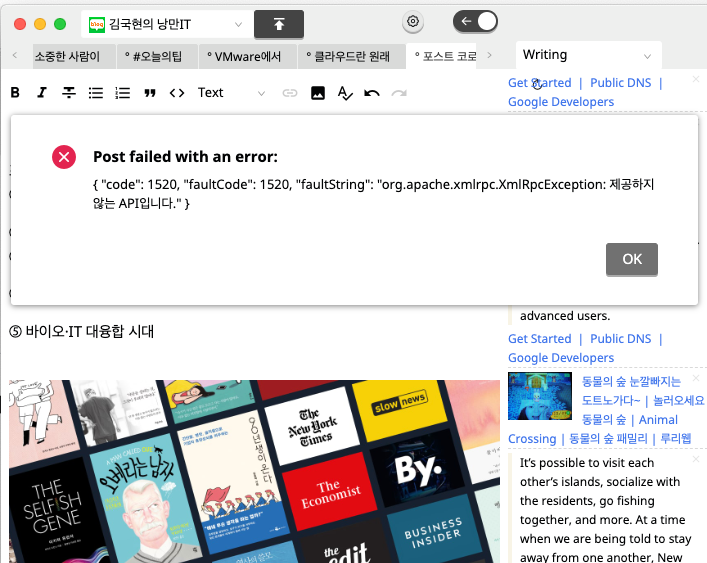Open top Google Developers link

561,102
